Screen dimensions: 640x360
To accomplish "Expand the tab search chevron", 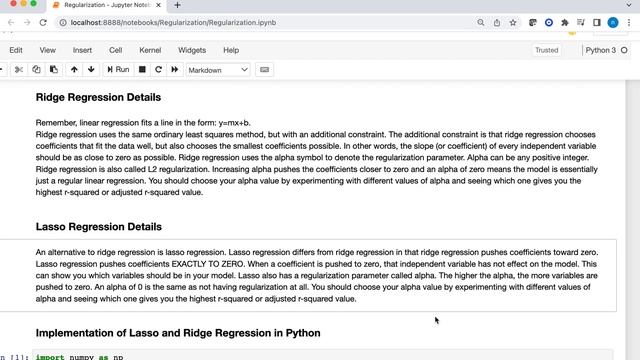I will pos(629,5).
